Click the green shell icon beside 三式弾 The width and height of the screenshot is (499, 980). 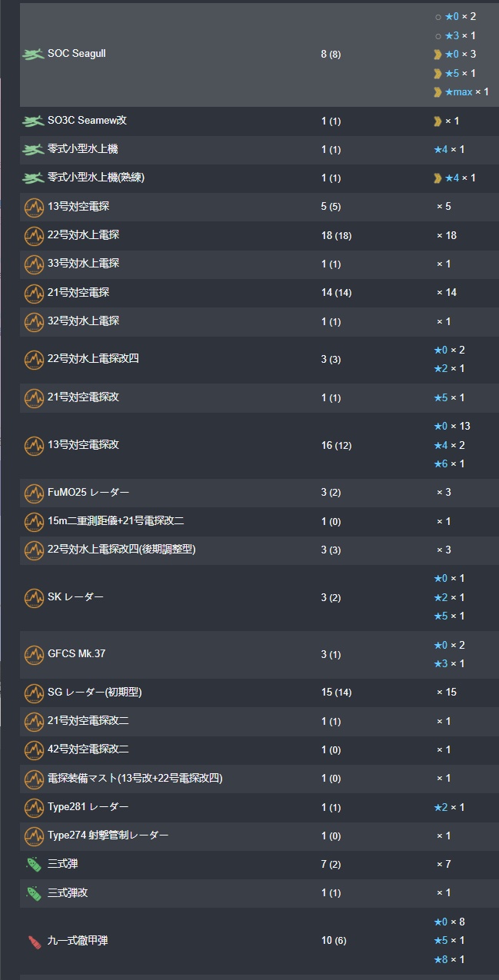(x=34, y=865)
